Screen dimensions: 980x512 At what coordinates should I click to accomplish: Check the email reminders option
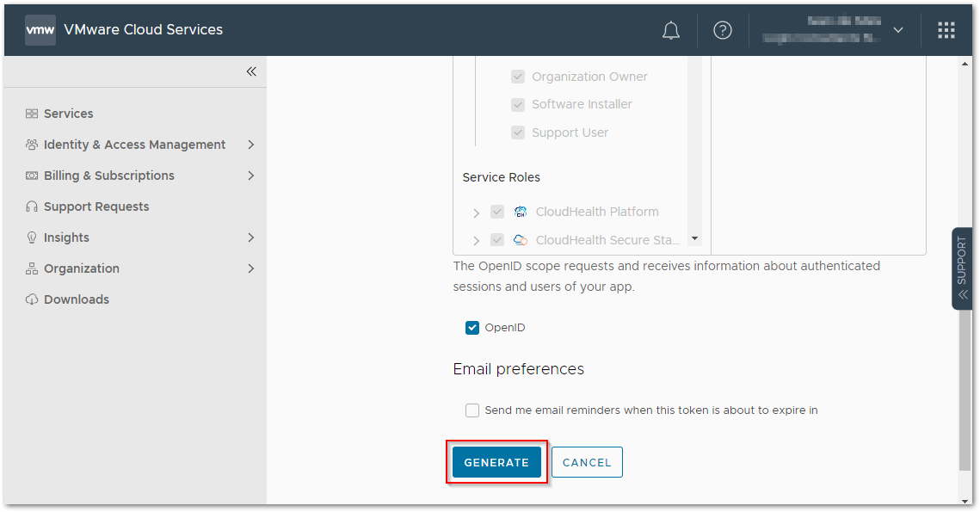click(x=472, y=410)
